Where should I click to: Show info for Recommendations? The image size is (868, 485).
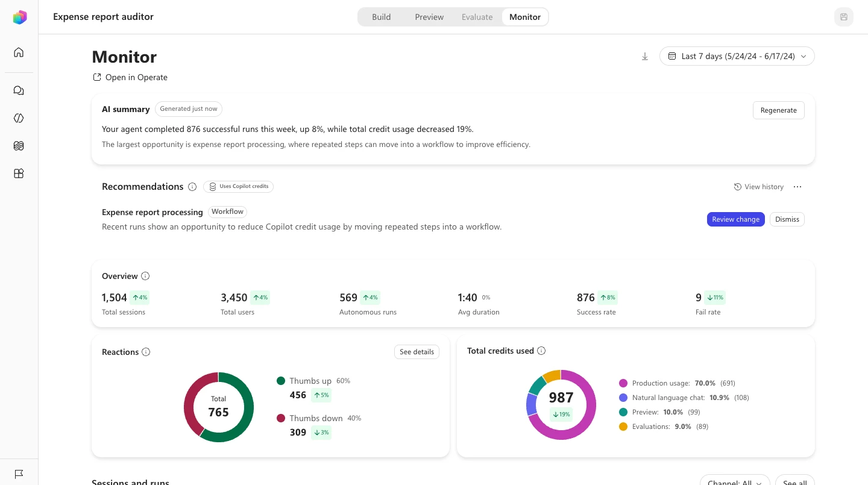pos(192,187)
